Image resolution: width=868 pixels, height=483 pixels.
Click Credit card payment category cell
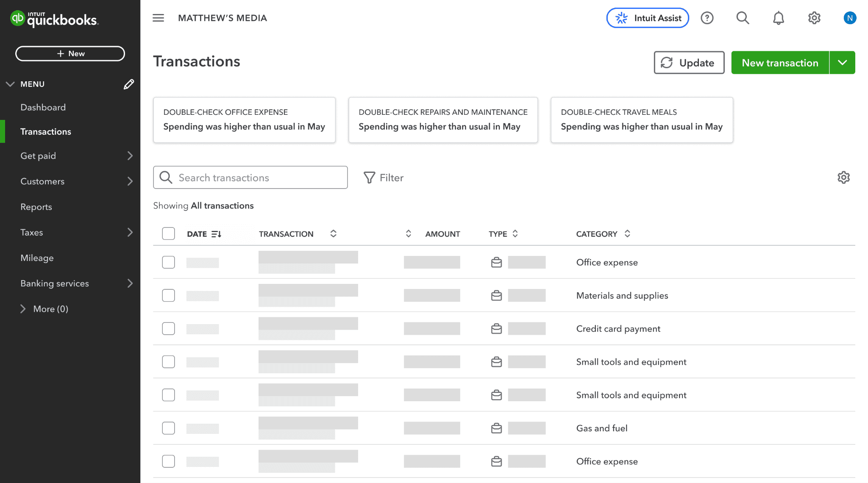point(618,328)
